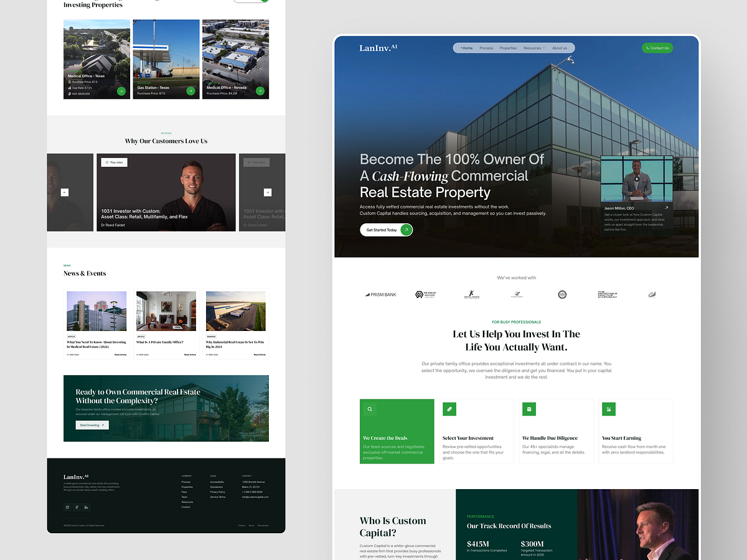The width and height of the screenshot is (747, 560).
Task: Open Service Terms link in the footer
Action: 218,497
